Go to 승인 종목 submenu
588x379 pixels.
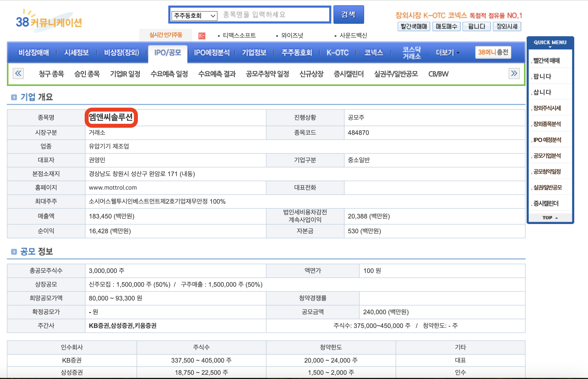[87, 74]
